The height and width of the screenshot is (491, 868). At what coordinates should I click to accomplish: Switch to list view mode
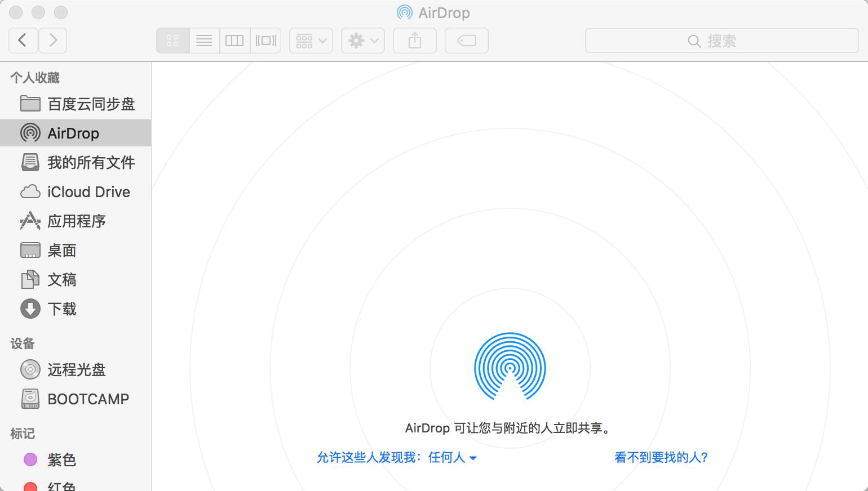tap(203, 41)
